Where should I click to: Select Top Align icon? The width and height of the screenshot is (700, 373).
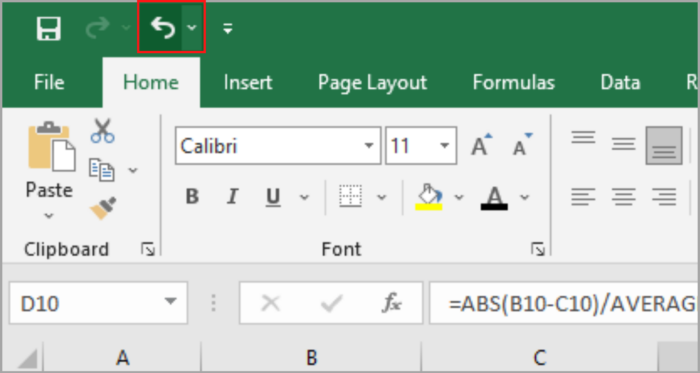point(583,137)
